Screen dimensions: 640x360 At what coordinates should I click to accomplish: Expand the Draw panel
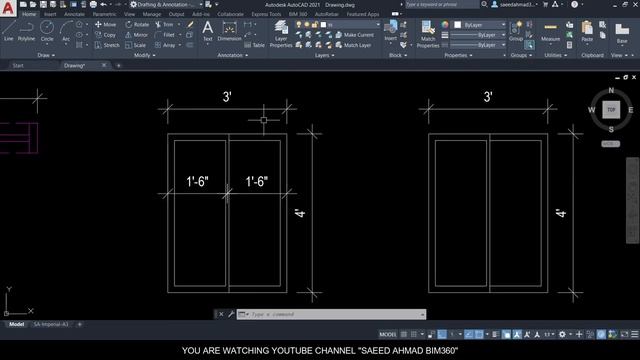coord(46,55)
